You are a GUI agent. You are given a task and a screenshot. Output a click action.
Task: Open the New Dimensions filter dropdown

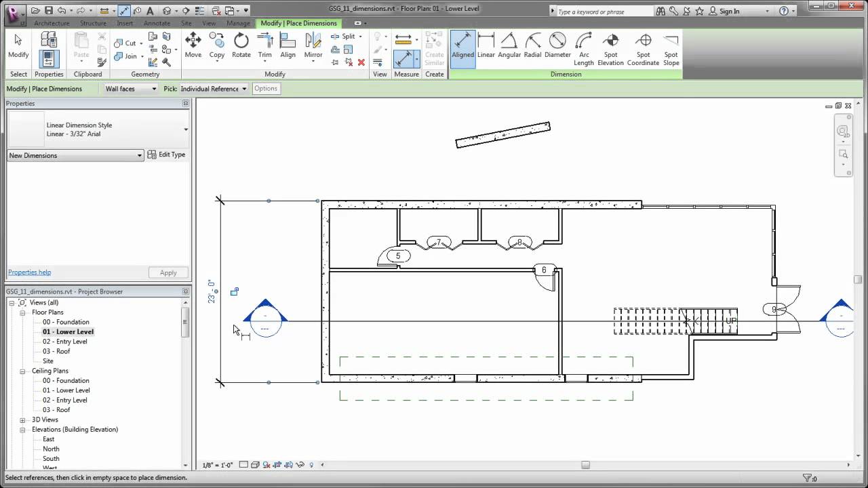coord(75,155)
